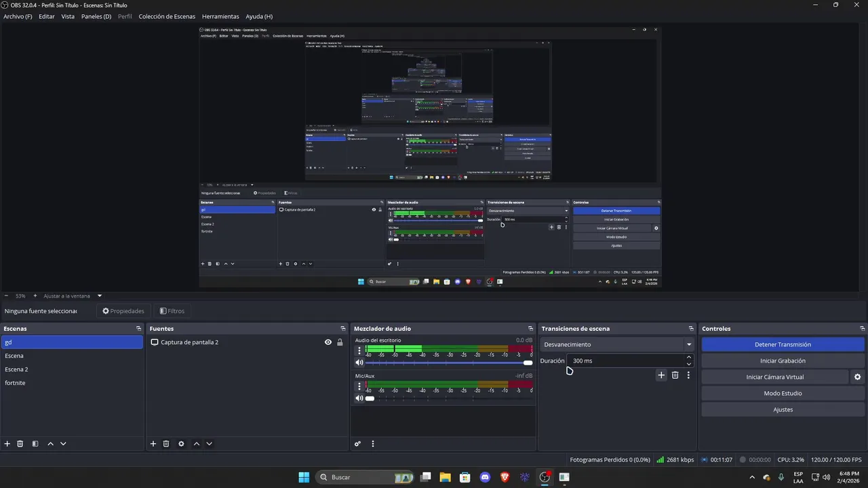The height and width of the screenshot is (488, 868).
Task: Open File Explorer from the taskbar
Action: (x=445, y=477)
